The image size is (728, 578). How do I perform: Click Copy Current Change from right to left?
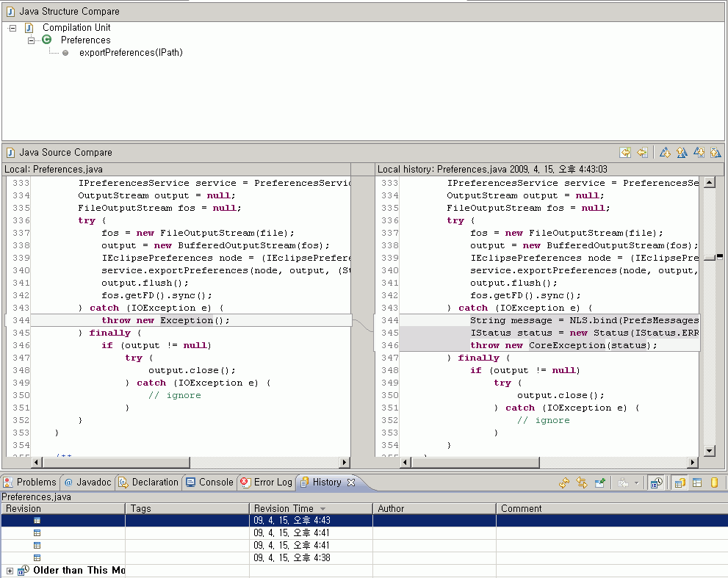(x=643, y=153)
